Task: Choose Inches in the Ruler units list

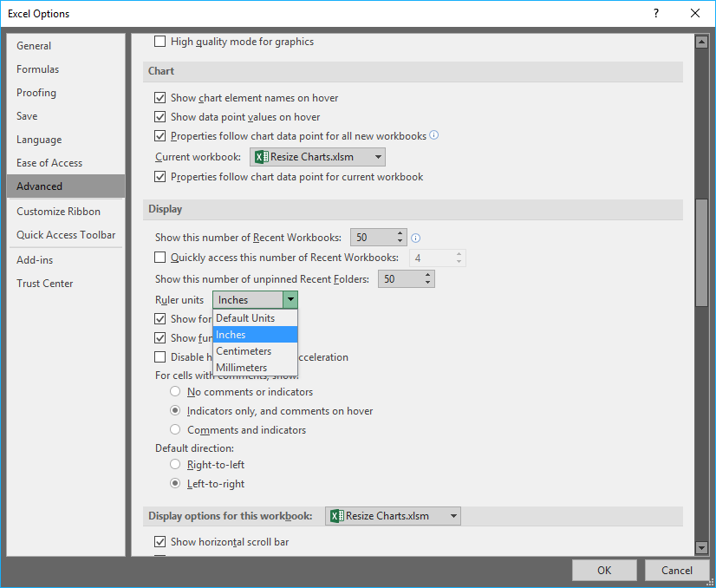Action: coord(255,335)
